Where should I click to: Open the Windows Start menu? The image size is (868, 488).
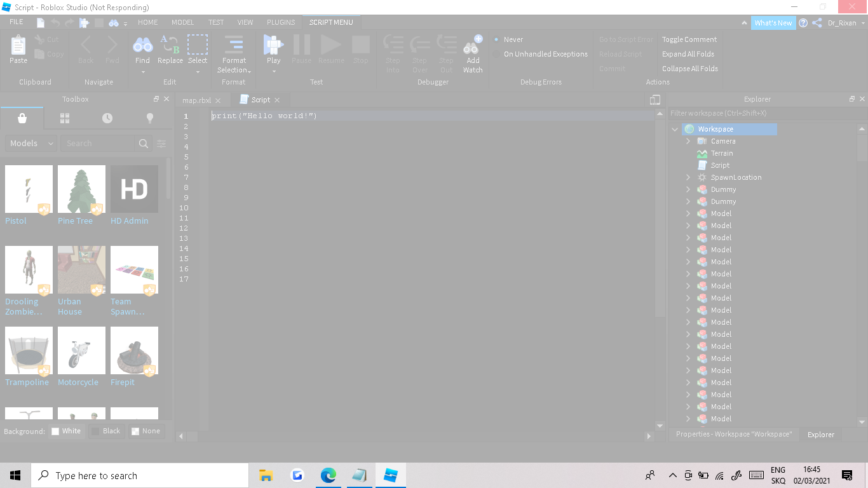(15, 475)
